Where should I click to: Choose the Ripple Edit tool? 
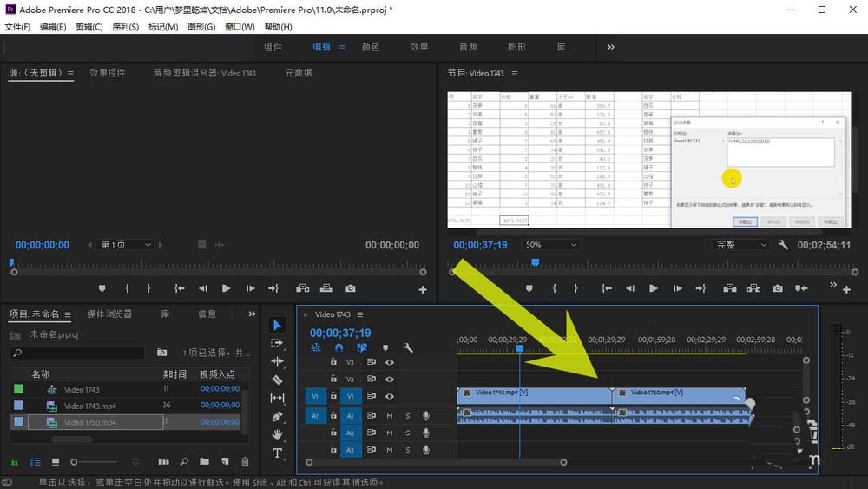[278, 361]
